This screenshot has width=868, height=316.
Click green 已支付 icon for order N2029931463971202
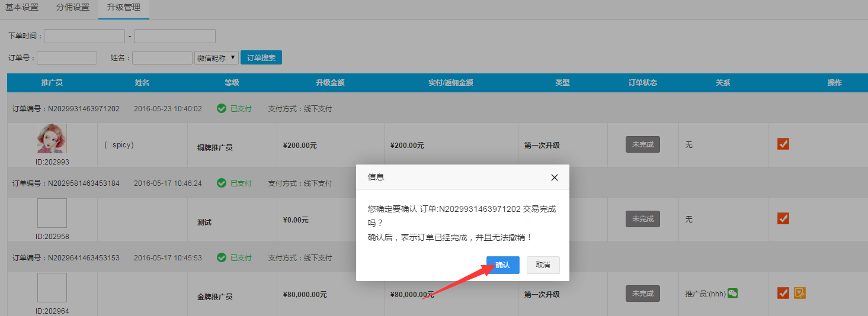[x=222, y=109]
